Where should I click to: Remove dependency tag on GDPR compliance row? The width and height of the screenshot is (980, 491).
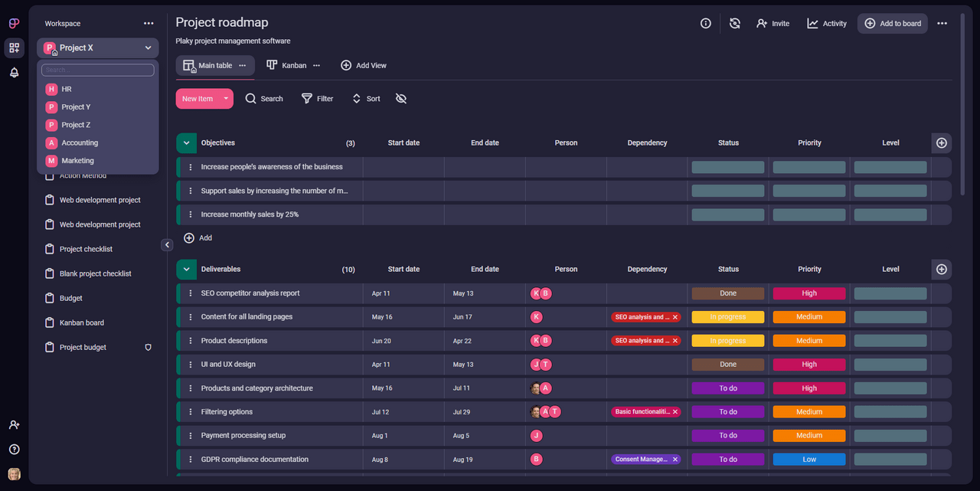tap(675, 460)
